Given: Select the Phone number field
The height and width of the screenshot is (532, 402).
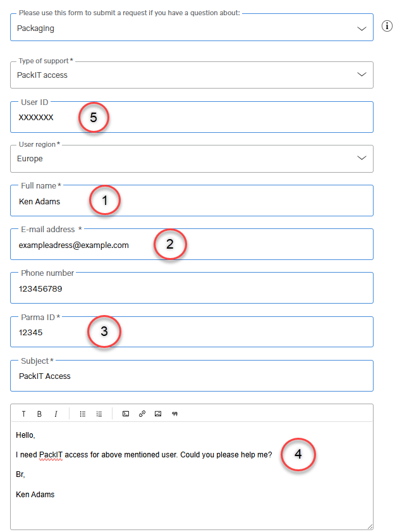Looking at the screenshot, I should coord(192,288).
